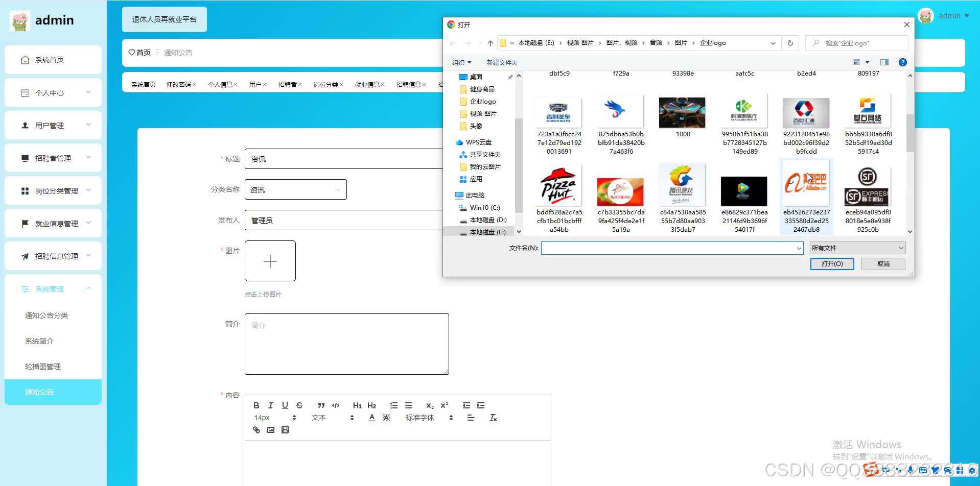Open the text alignment options

pyautogui.click(x=471, y=418)
